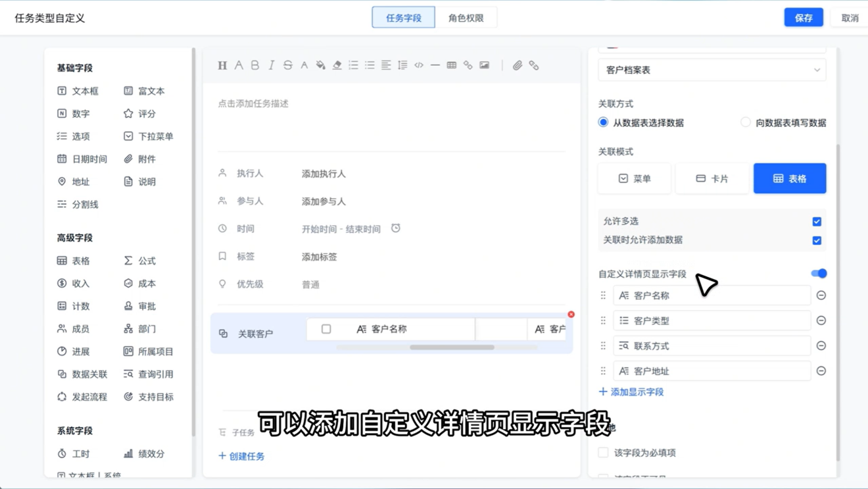Choose 菜单 association mode
This screenshot has width=868, height=489.
(635, 178)
